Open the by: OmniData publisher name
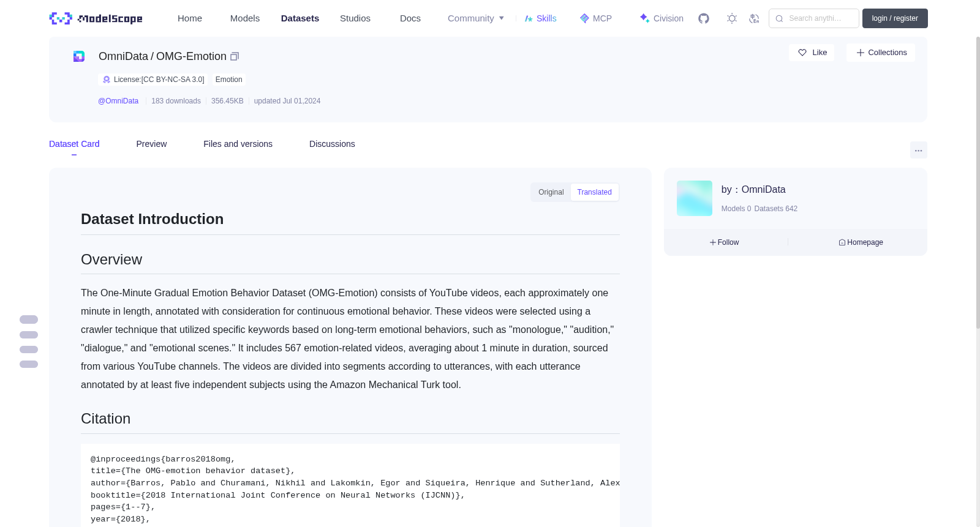 coord(753,190)
